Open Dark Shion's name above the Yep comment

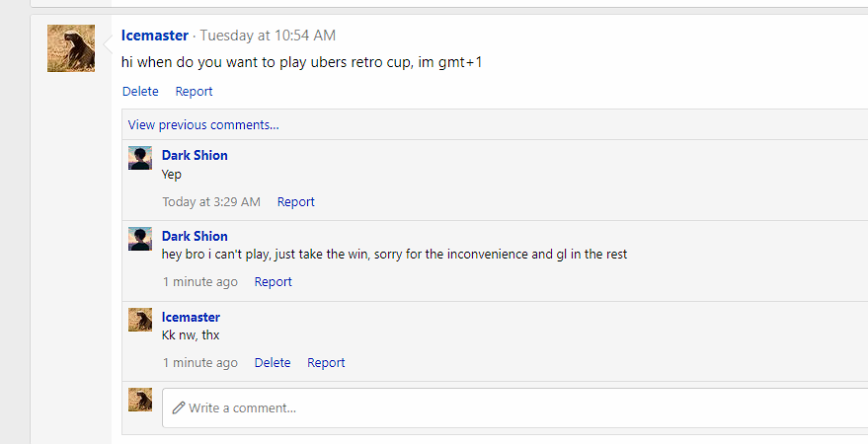[195, 155]
